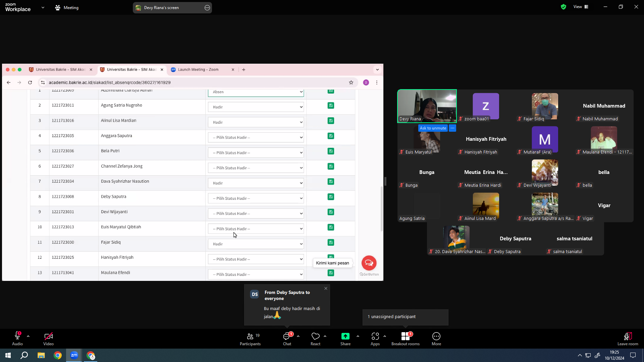Open status dropdown for Ainul Lisa Mardian

256,122
